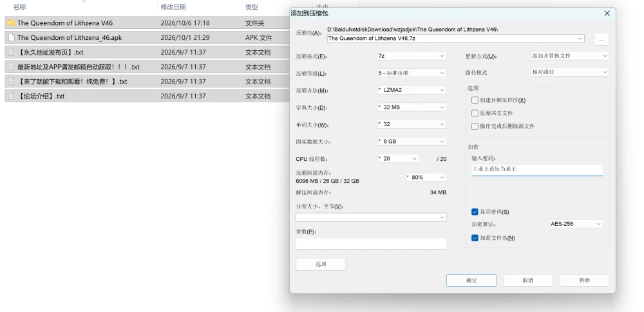This screenshot has height=312, width=644.
Task: Open 字典大小 dropdown showing 32 MB
Action: (412, 107)
